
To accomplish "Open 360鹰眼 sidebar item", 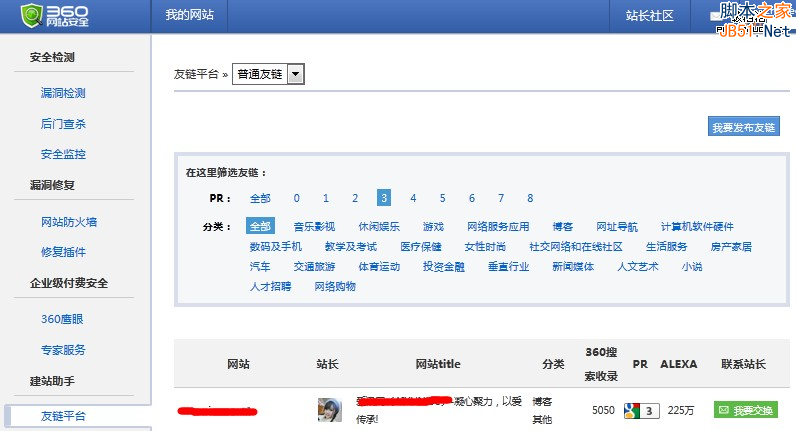I will 63,319.
